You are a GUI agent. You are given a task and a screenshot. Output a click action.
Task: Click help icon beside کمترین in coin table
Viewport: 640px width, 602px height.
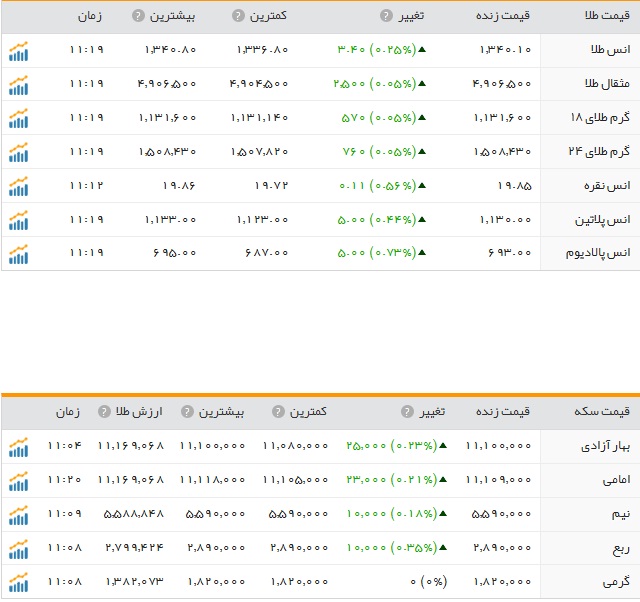pos(278,411)
